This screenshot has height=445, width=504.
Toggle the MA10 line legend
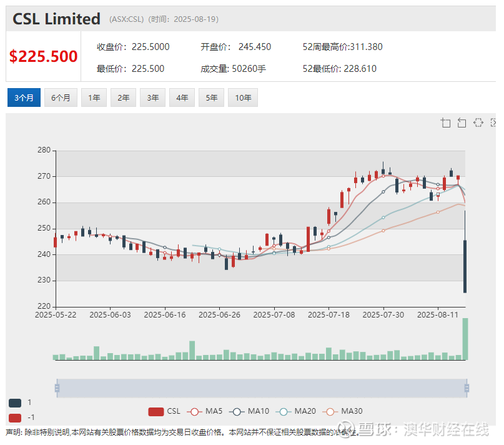tap(249, 411)
